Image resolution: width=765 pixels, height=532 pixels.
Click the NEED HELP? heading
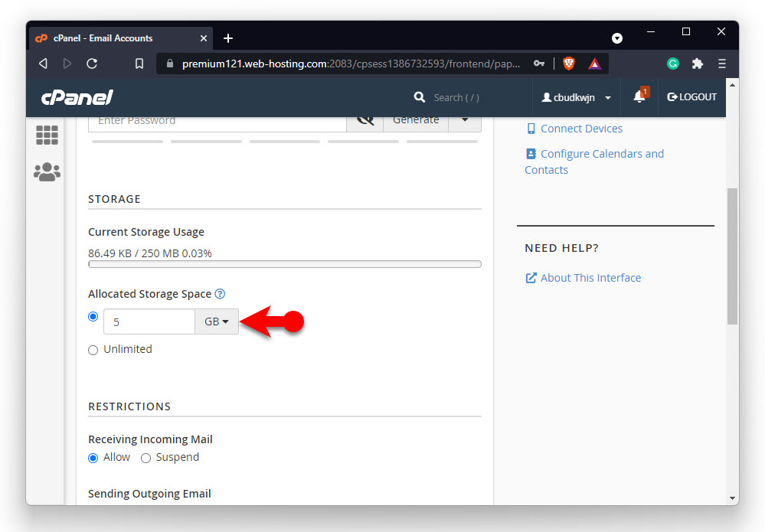(561, 248)
